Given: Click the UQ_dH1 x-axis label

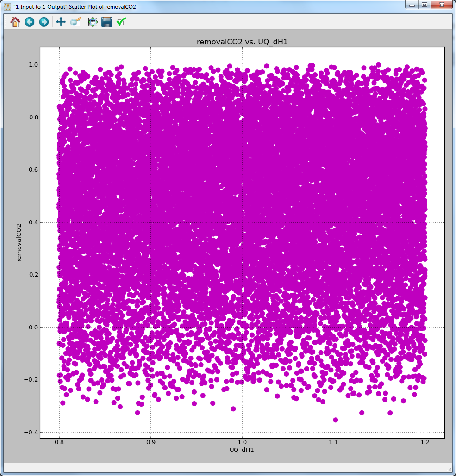Looking at the screenshot, I should 241,450.
